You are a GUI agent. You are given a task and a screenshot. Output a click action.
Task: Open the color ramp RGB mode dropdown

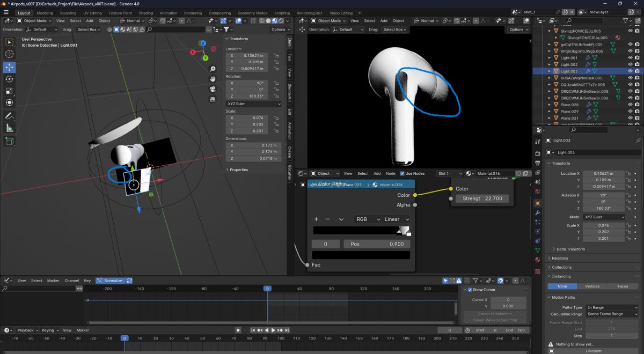coord(367,219)
